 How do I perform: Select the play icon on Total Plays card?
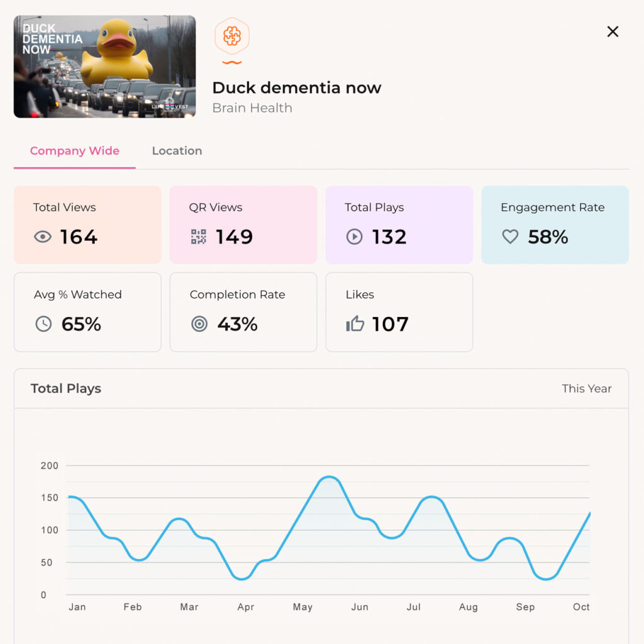click(x=354, y=237)
